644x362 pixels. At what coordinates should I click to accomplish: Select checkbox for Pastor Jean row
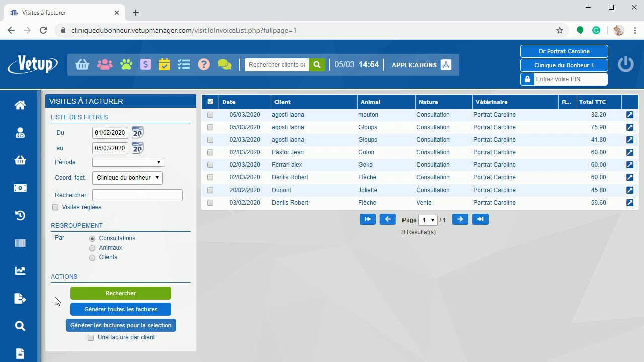tap(210, 152)
